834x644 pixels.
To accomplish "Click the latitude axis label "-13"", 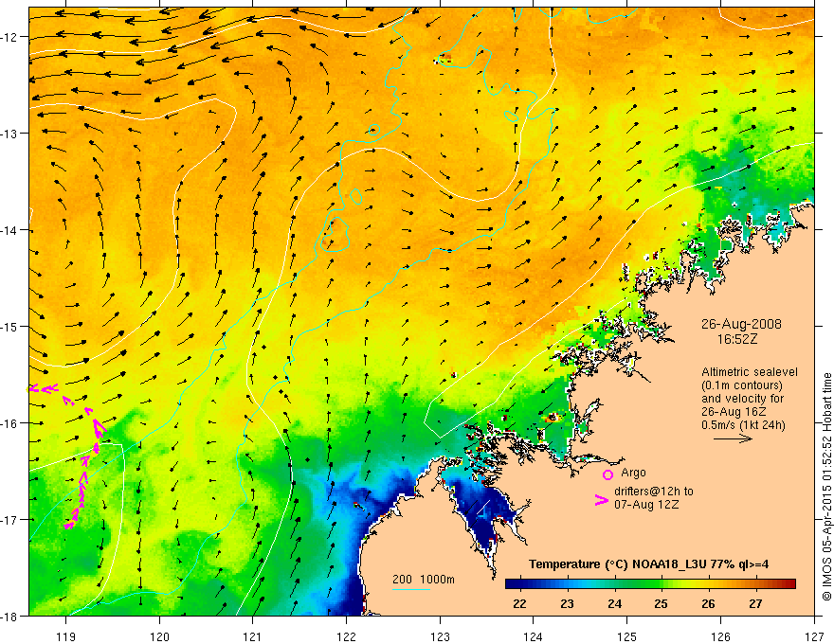I will pyautogui.click(x=9, y=134).
